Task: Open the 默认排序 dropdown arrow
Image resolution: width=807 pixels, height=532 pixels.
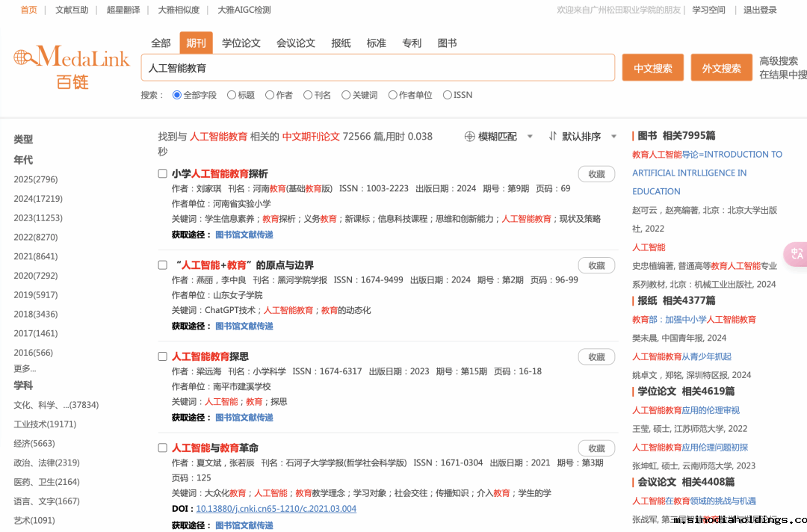Action: pos(614,137)
